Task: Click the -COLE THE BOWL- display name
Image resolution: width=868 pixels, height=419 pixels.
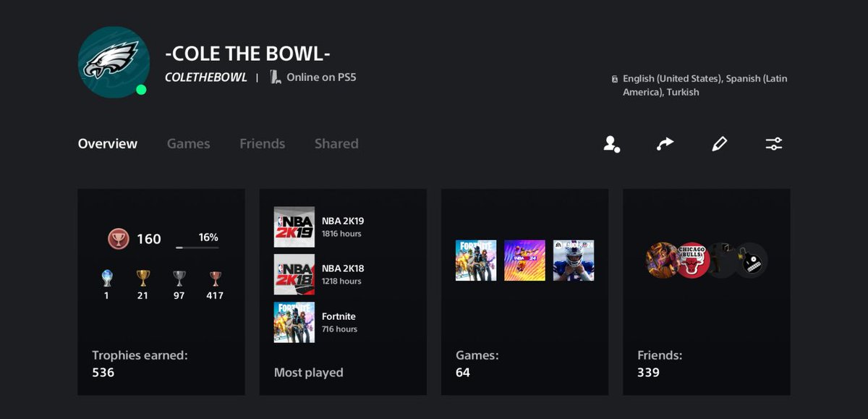Action: point(248,54)
